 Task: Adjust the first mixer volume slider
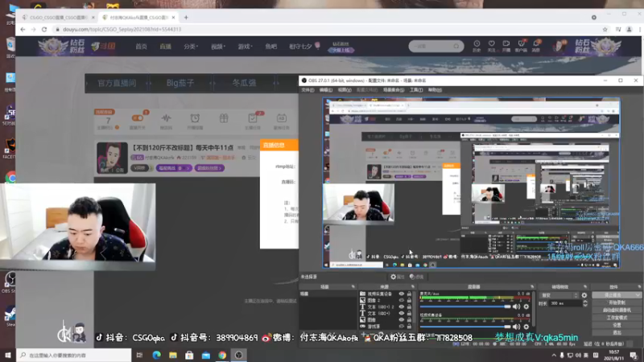tap(465, 306)
